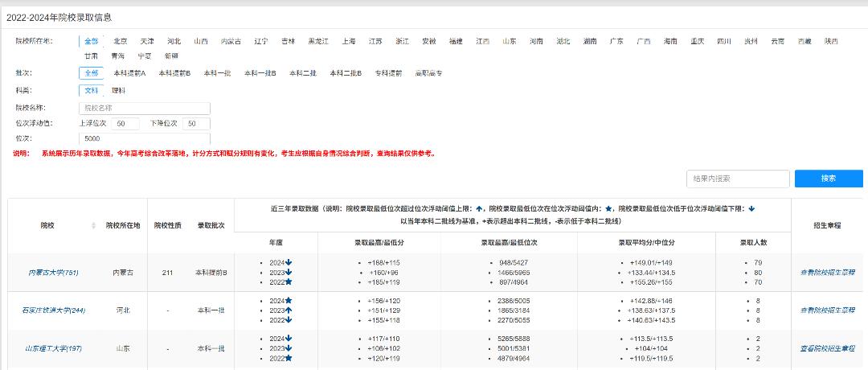Click the up arrow beside 2023 for 石家庄铁道大学
The image size is (868, 370).
[289, 310]
